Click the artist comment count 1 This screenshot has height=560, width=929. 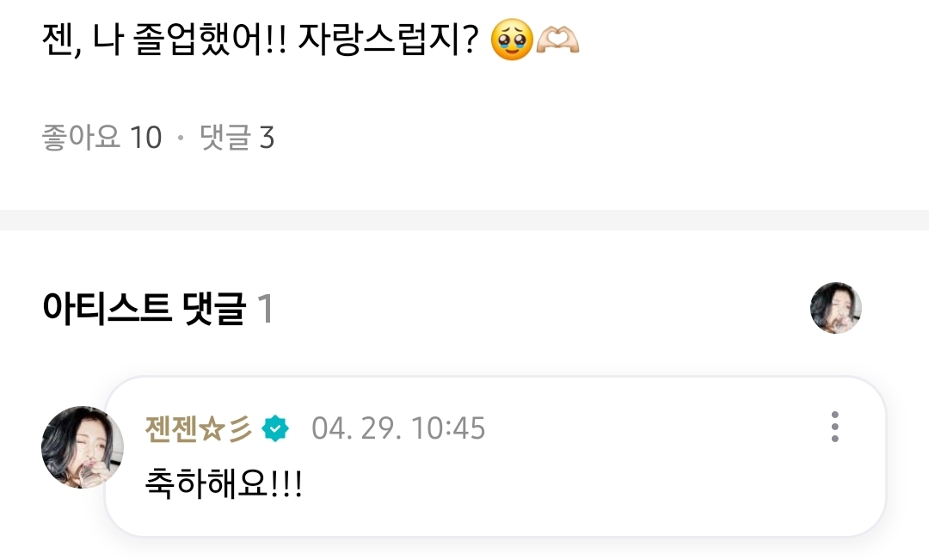(x=266, y=309)
